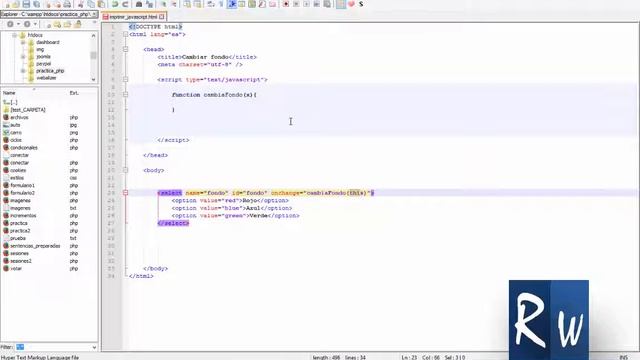Image resolution: width=640 pixels, height=360 pixels.
Task: Click the Redo arrow icon
Action: [x=125, y=4]
